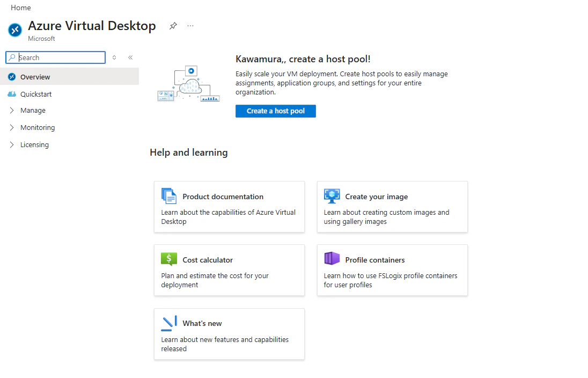Click the Quickstart sidebar icon
This screenshot has height=378, width=588.
[x=12, y=94]
